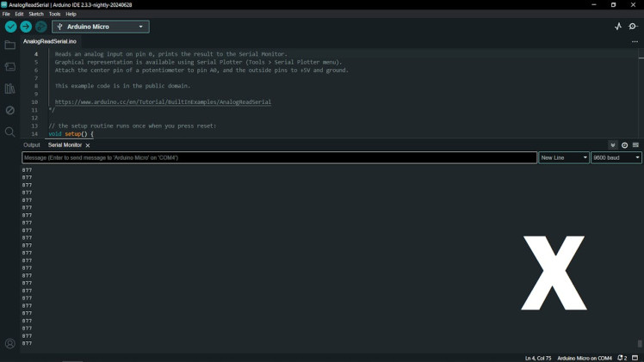Click the Upload arrow button
The height and width of the screenshot is (362, 644).
coord(26,27)
